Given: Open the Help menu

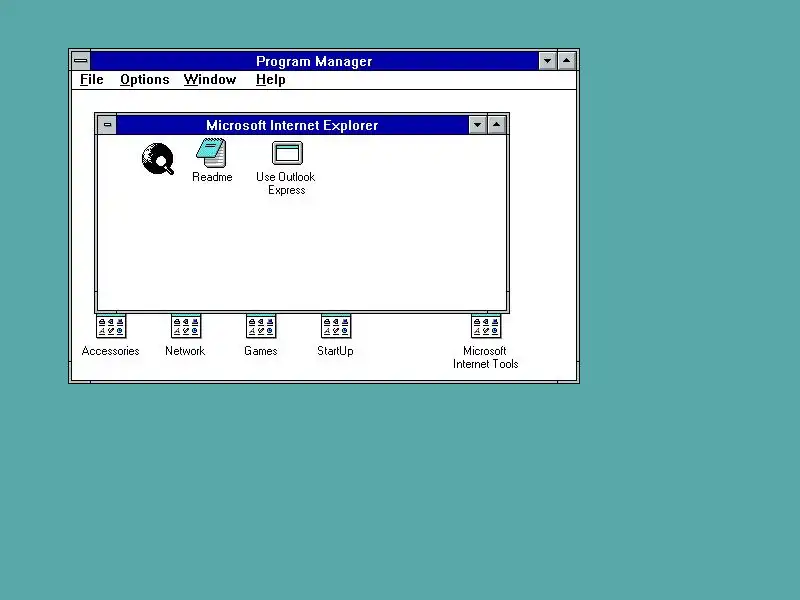Looking at the screenshot, I should (270, 80).
